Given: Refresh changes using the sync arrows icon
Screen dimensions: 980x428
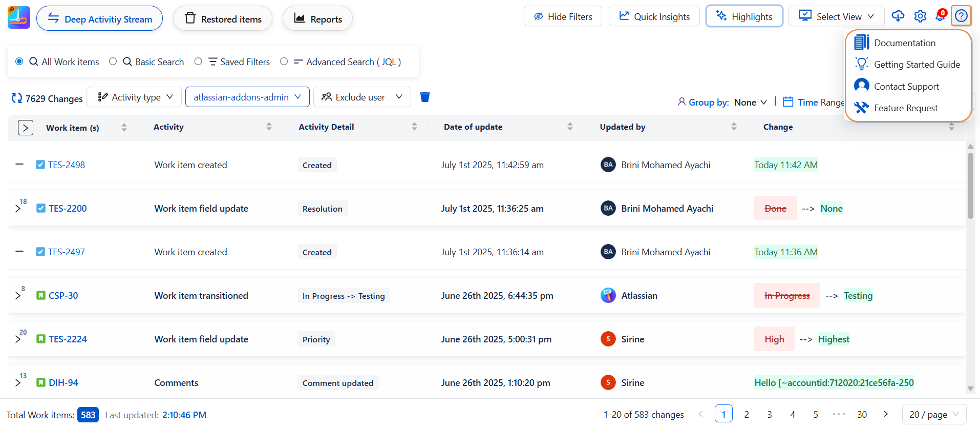Looking at the screenshot, I should [17, 98].
